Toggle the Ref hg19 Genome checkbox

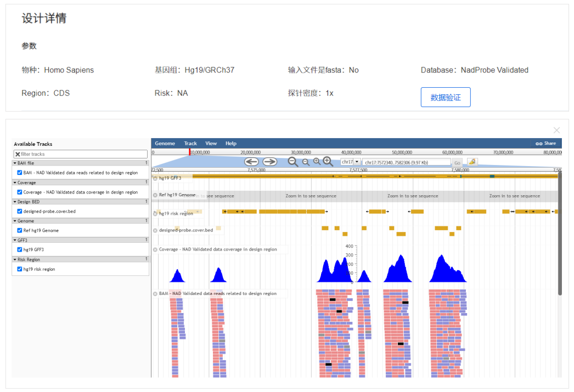pos(20,230)
